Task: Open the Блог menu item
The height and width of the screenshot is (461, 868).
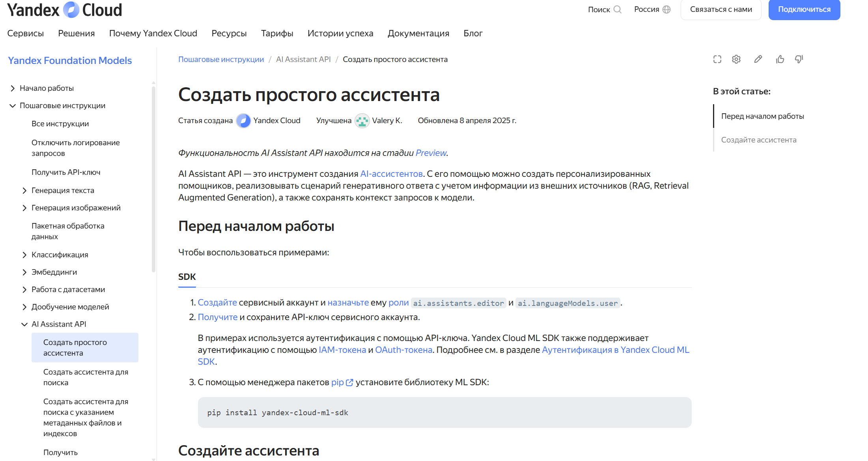Action: pos(473,34)
